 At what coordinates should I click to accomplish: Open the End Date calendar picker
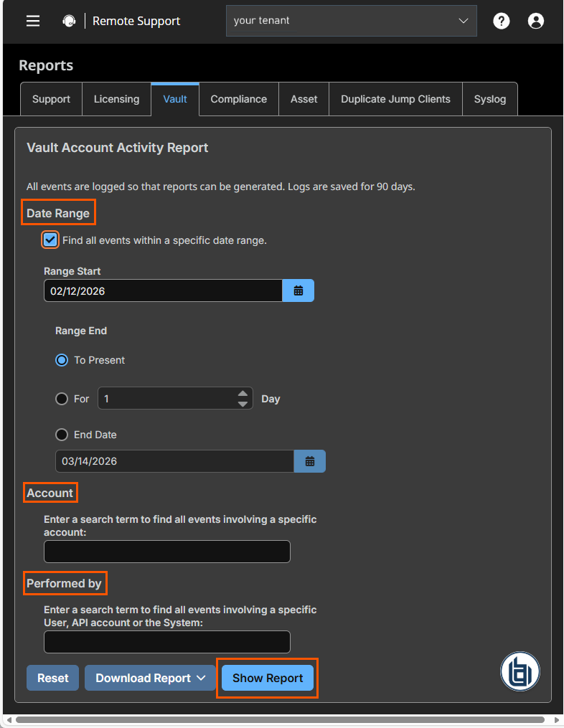310,461
